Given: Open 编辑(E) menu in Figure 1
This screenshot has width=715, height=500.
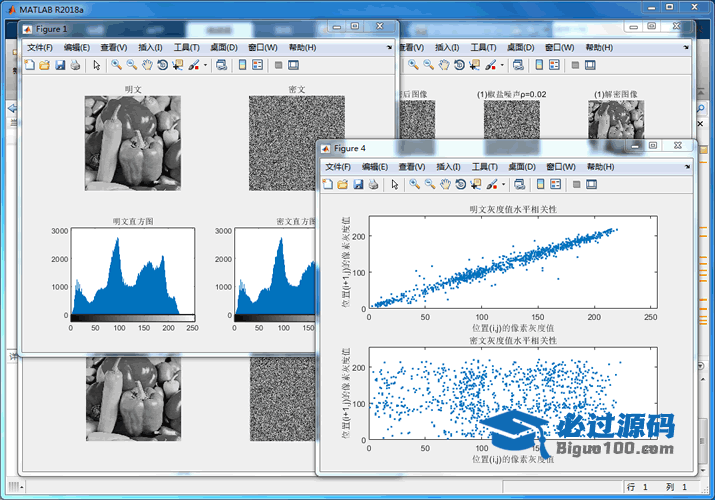Looking at the screenshot, I should [77, 47].
